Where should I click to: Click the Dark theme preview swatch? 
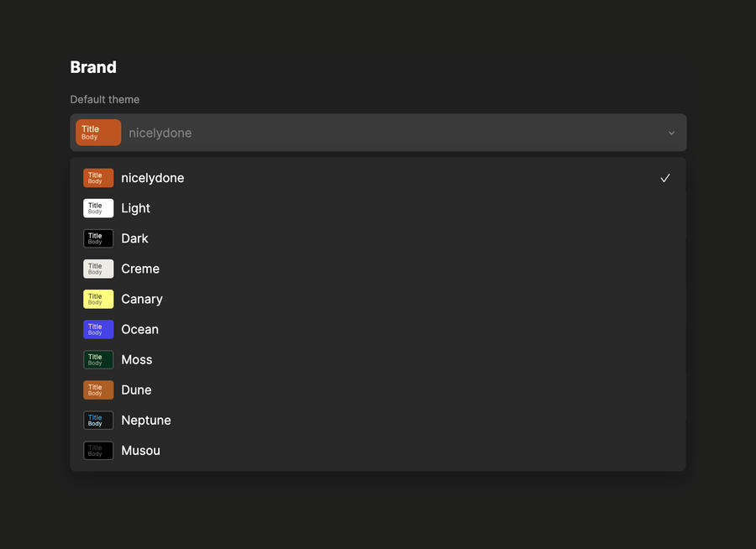[x=97, y=238]
